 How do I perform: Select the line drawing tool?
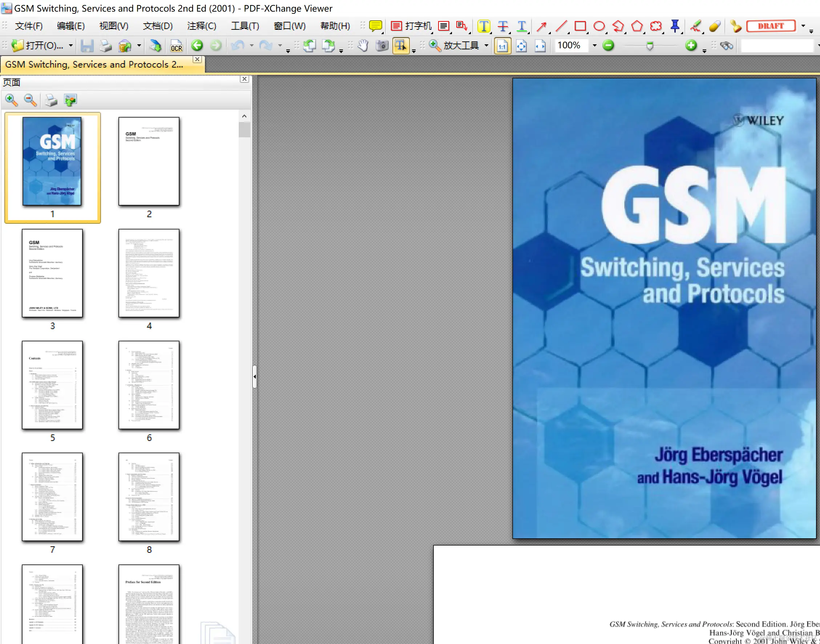(561, 26)
